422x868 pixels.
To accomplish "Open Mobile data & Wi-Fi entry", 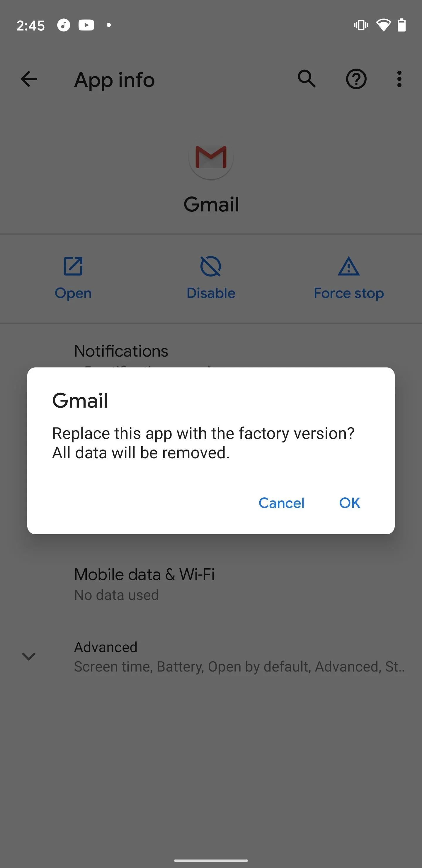I will tap(211, 584).
